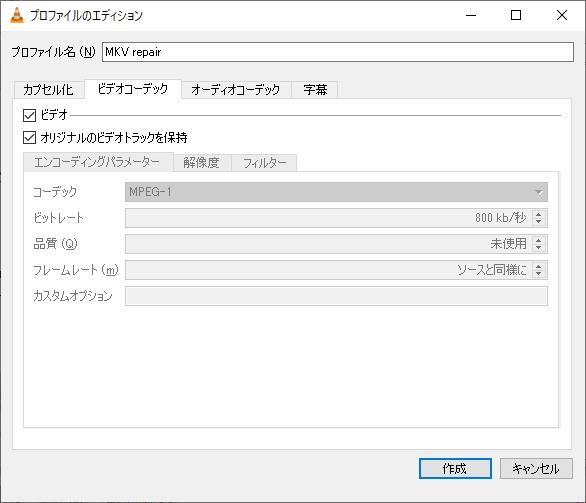Click the キャンセル button

tap(536, 469)
